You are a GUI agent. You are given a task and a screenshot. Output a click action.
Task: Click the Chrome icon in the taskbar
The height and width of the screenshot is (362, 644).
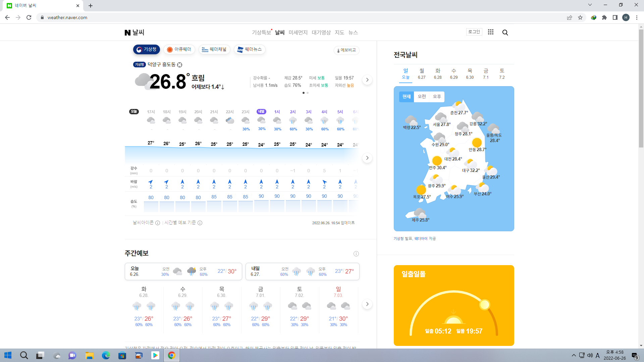[171, 355]
